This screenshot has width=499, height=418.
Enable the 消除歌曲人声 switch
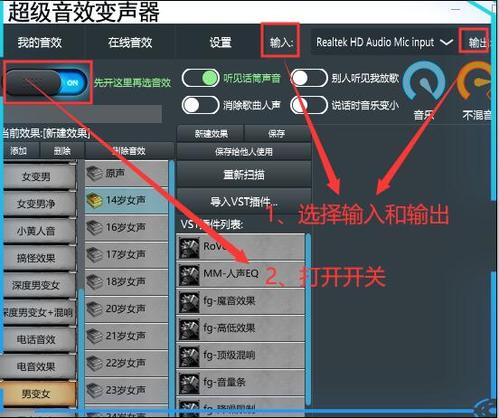coord(200,105)
